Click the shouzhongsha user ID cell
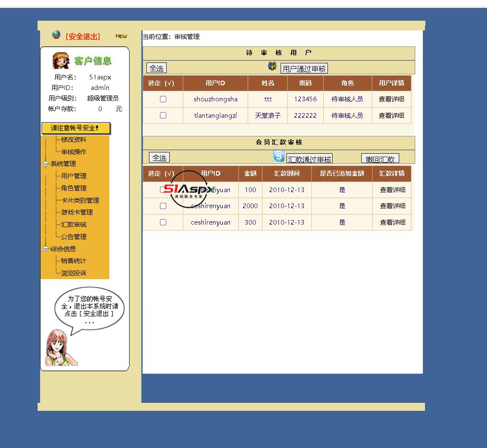This screenshot has width=487, height=448. coord(216,99)
